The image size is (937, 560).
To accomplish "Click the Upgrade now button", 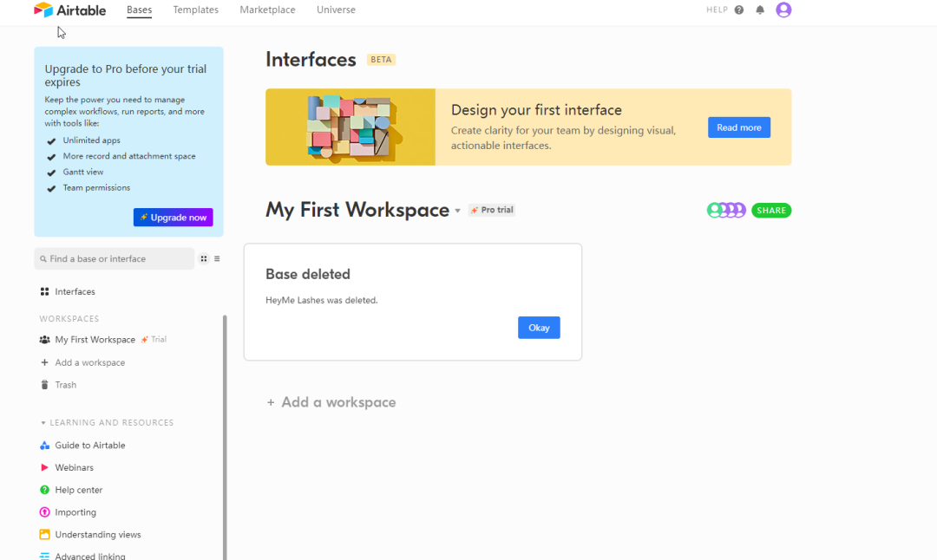I will pos(173,218).
